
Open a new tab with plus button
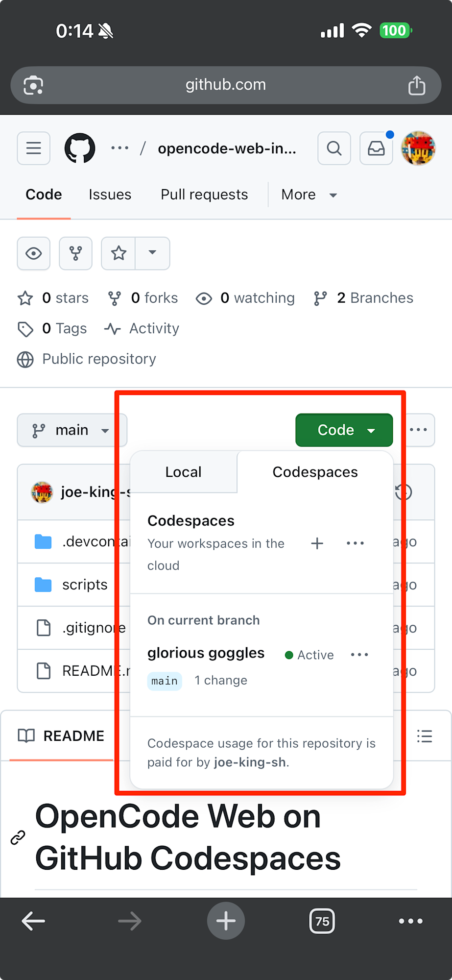coord(226,921)
